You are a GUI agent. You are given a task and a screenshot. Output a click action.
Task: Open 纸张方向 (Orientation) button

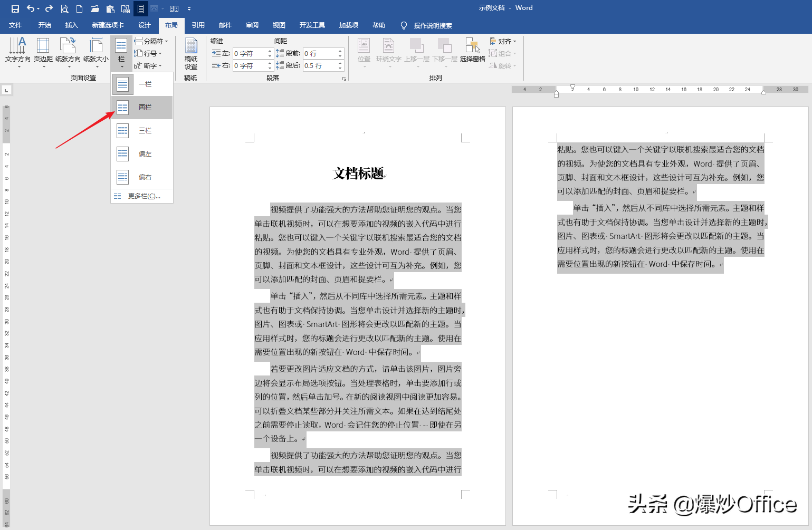point(68,53)
